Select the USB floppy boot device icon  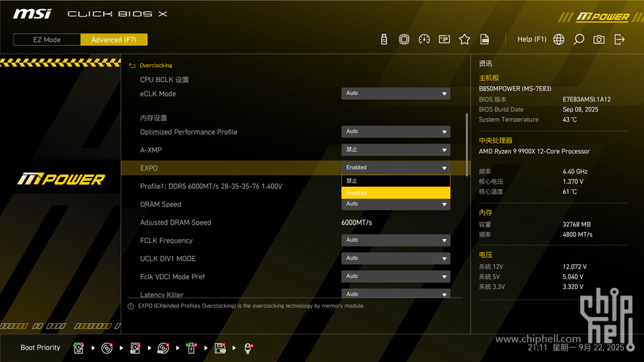click(x=220, y=348)
